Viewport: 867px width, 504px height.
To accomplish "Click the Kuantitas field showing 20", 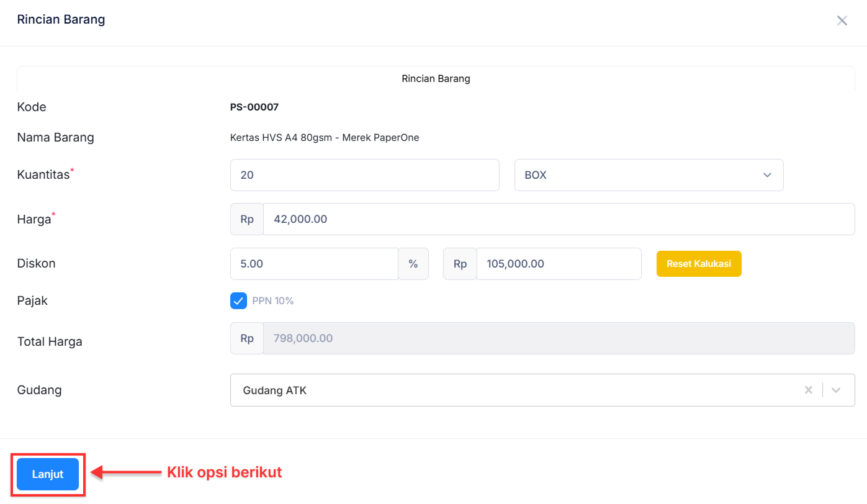I will (x=364, y=175).
